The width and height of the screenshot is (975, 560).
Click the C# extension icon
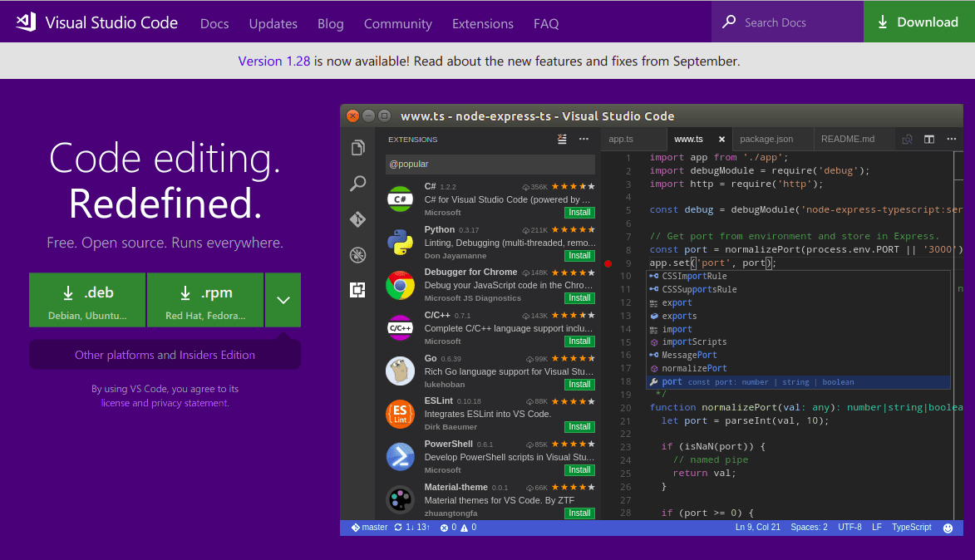(x=400, y=199)
